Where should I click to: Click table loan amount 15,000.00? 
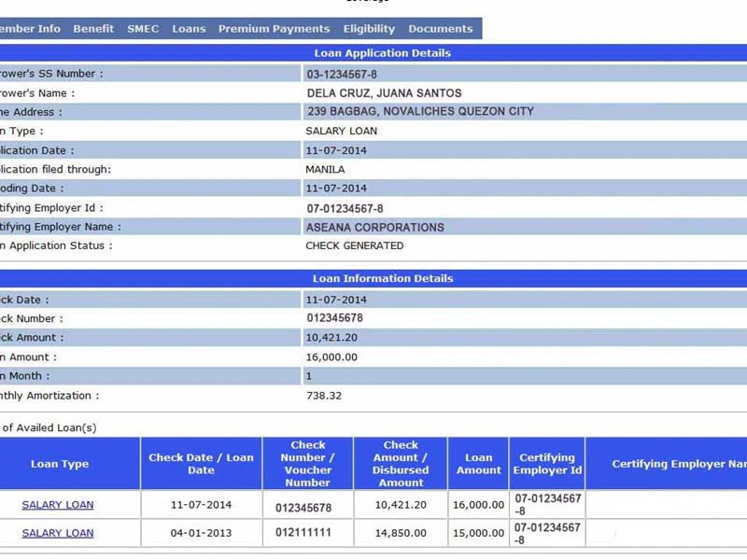tap(478, 533)
